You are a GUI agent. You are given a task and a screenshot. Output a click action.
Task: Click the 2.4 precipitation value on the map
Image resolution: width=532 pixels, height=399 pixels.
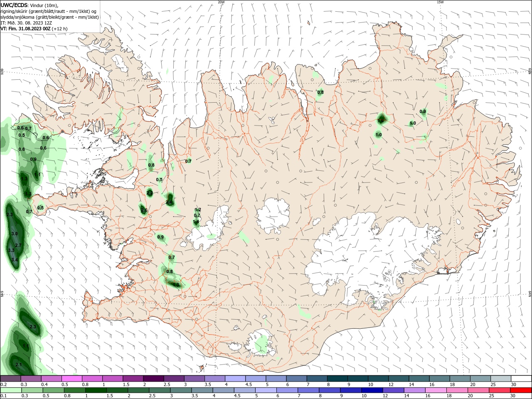(169, 202)
